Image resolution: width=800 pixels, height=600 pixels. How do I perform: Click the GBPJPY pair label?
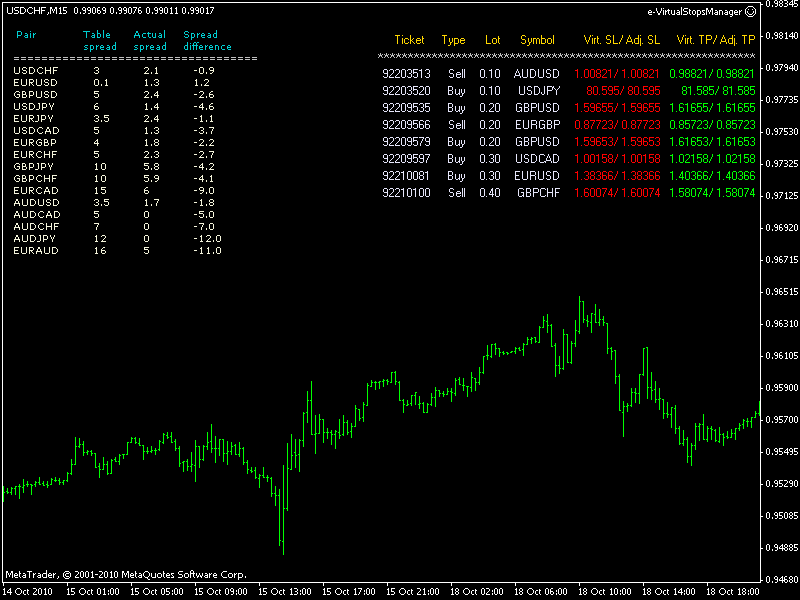pos(33,166)
